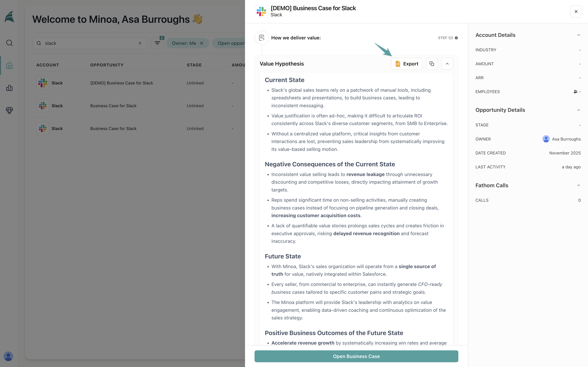
Task: Collapse the Value Hypothesis section
Action: click(447, 64)
